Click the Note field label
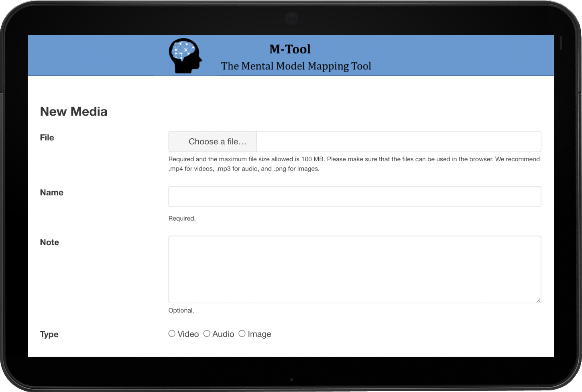 coord(49,242)
